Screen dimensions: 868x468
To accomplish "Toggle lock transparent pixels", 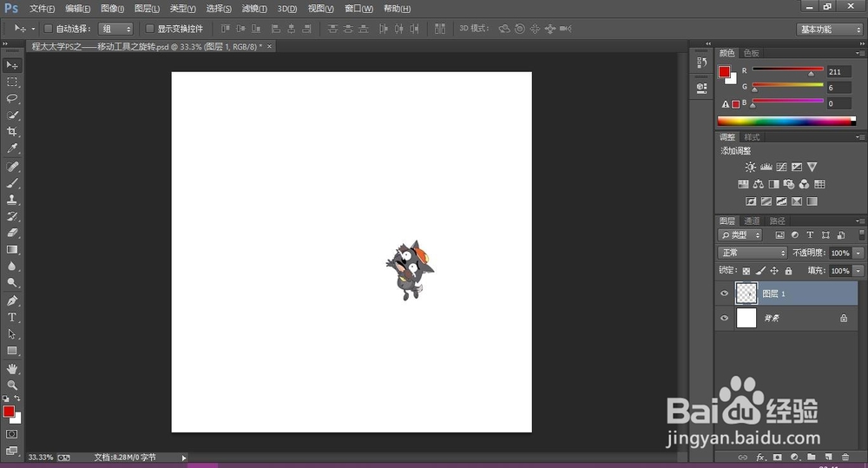I will click(x=746, y=271).
